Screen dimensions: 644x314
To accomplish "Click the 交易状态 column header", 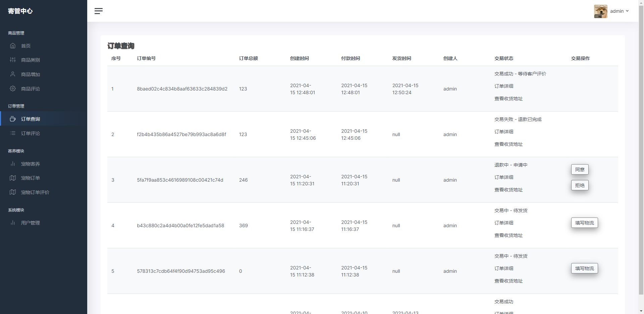I will 504,58.
